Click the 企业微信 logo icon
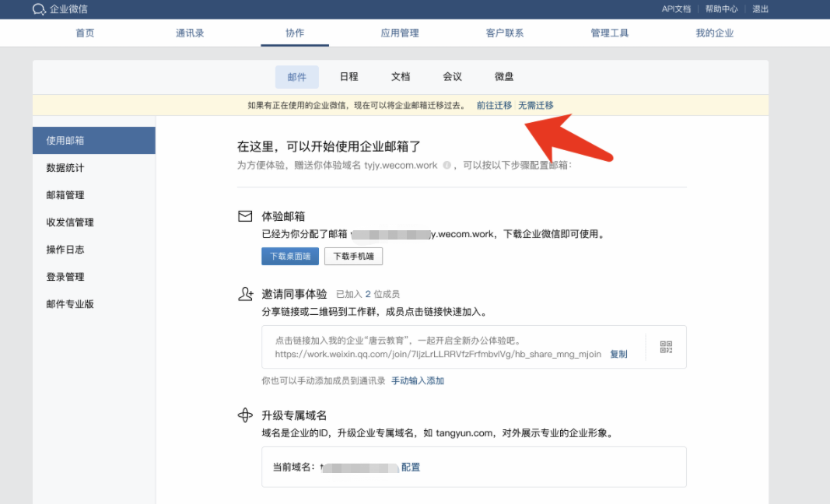Screen dimensions: 830x504 point(39,9)
